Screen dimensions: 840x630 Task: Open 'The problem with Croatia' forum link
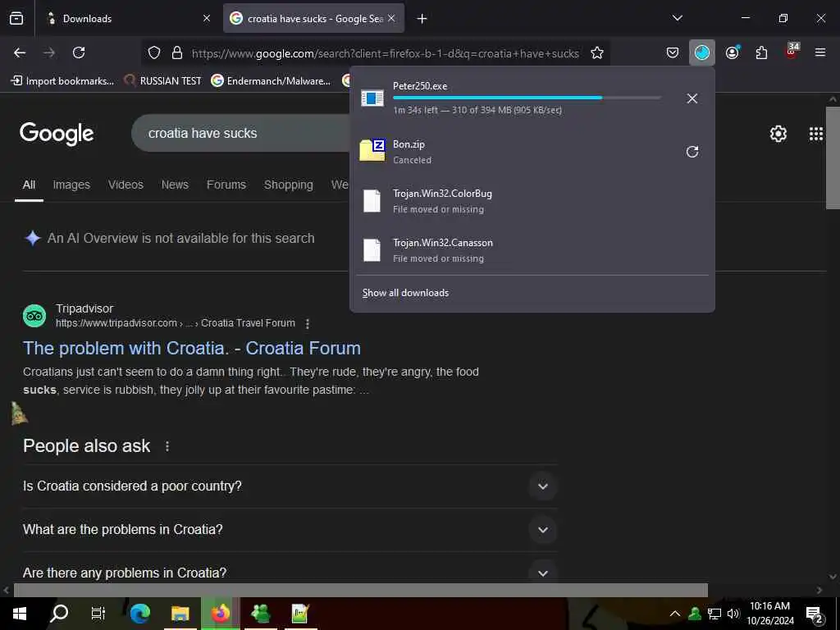(192, 348)
